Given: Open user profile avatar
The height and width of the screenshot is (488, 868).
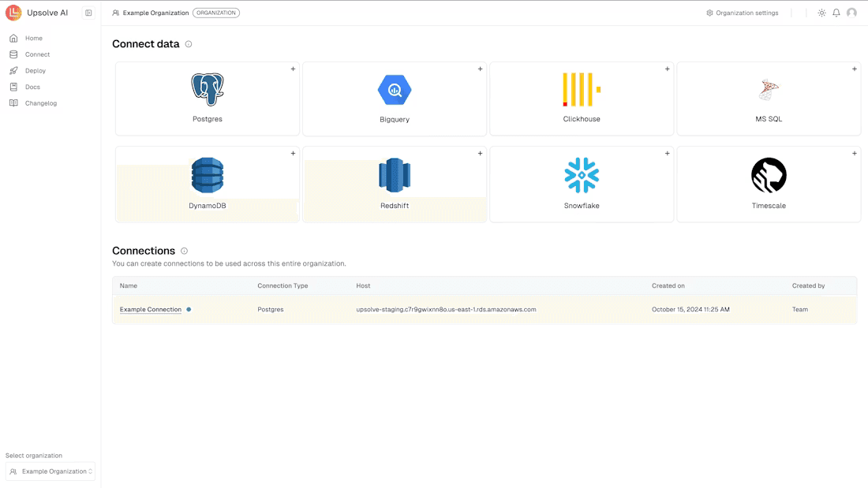Looking at the screenshot, I should (852, 13).
